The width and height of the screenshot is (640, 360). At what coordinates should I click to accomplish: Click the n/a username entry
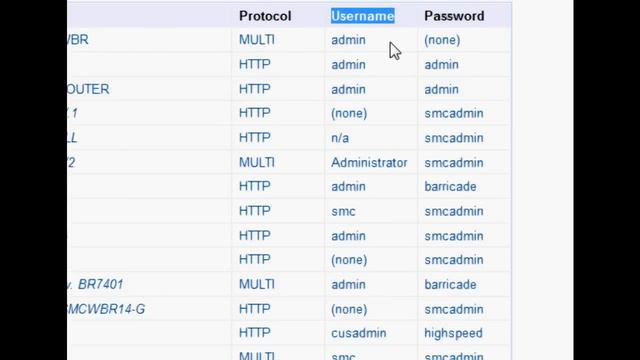pos(340,138)
